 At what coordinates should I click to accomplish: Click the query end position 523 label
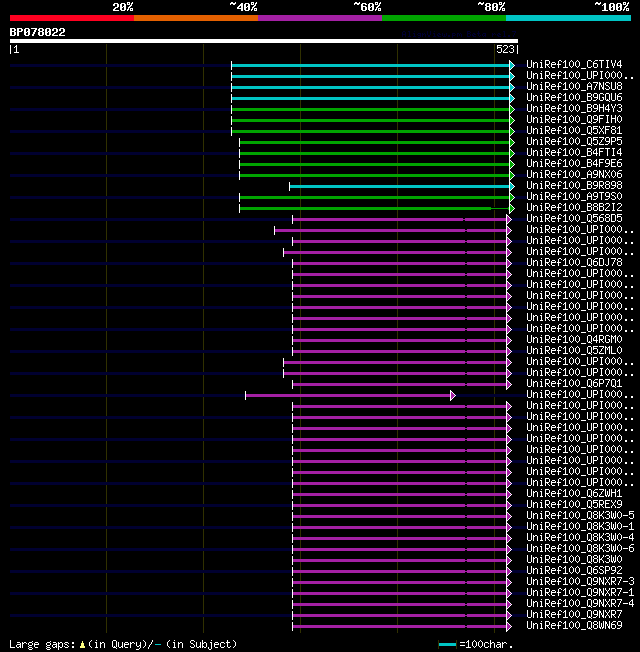(505, 49)
